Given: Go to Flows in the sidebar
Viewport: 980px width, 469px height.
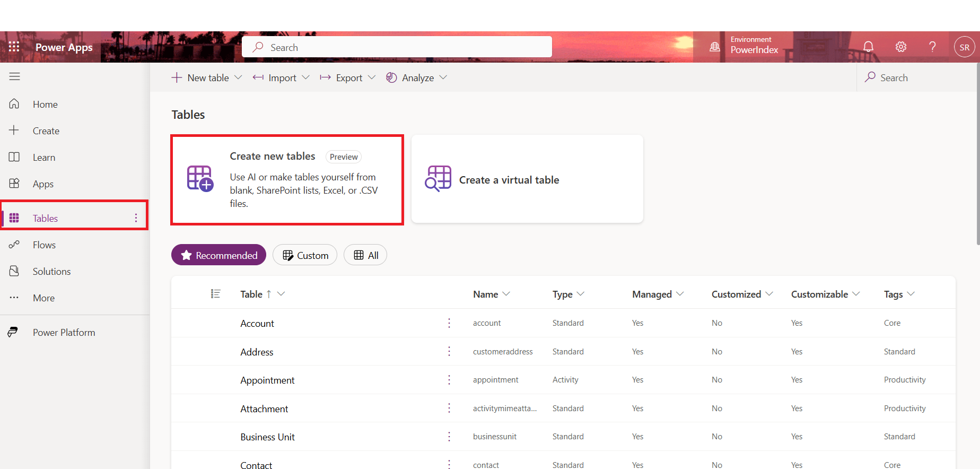Looking at the screenshot, I should click(x=44, y=245).
